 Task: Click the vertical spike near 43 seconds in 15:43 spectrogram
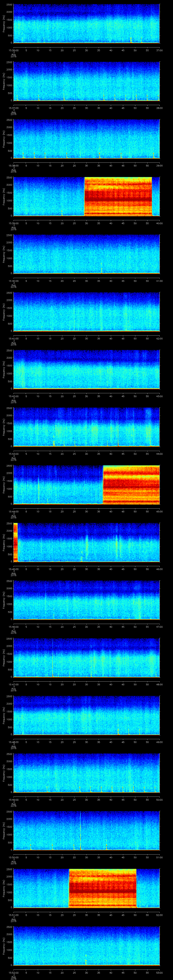118,426
